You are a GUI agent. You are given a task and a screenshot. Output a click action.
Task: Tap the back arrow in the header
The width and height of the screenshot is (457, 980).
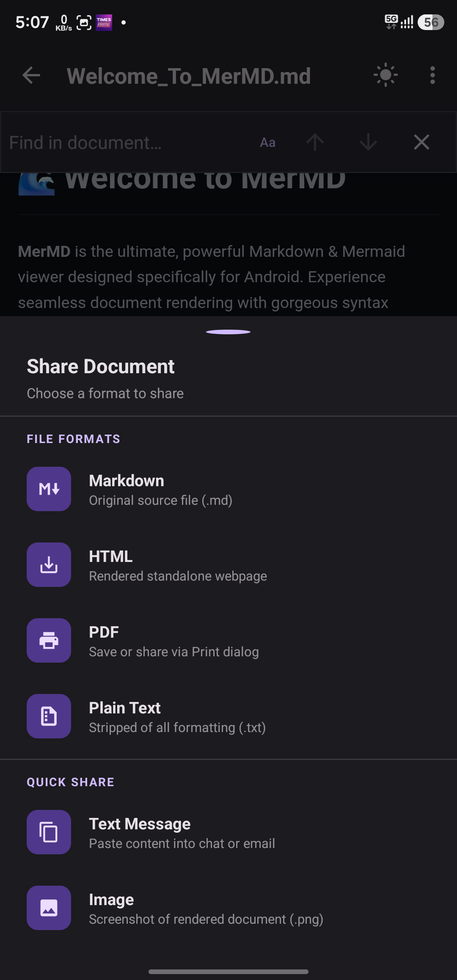click(31, 76)
